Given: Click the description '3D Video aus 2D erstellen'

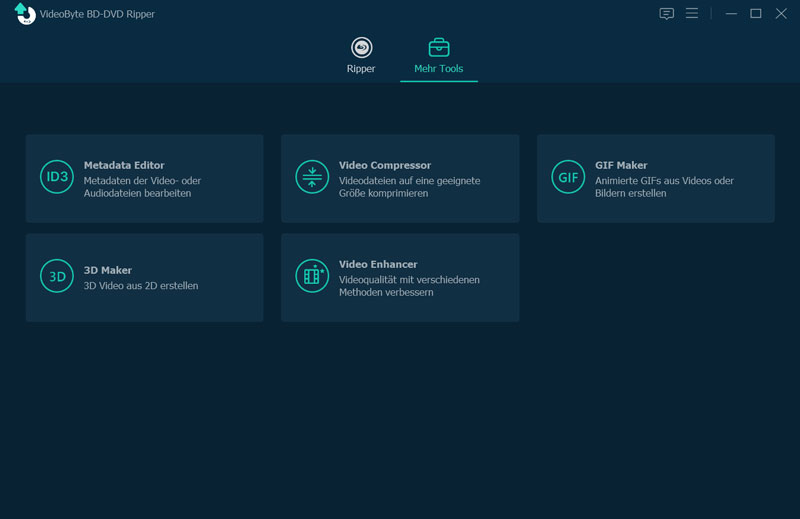Looking at the screenshot, I should coord(141,286).
